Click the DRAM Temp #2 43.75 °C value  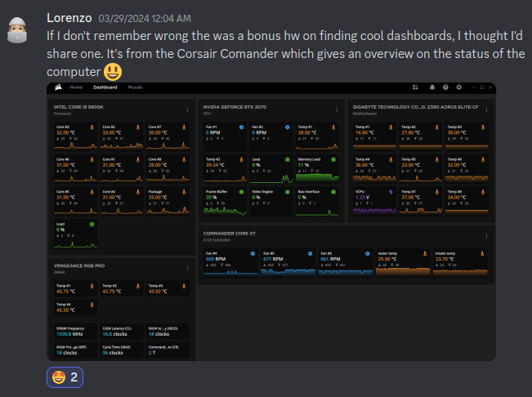coord(112,292)
